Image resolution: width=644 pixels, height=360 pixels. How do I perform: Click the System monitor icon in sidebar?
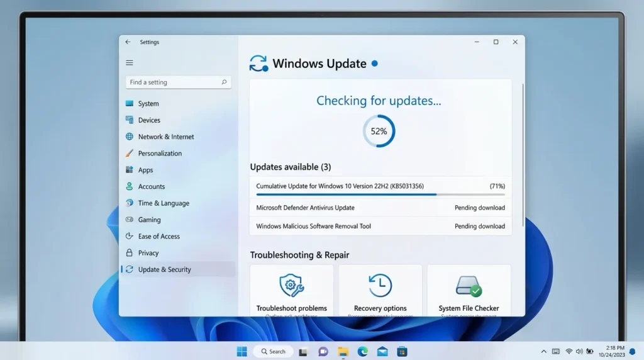pyautogui.click(x=130, y=103)
